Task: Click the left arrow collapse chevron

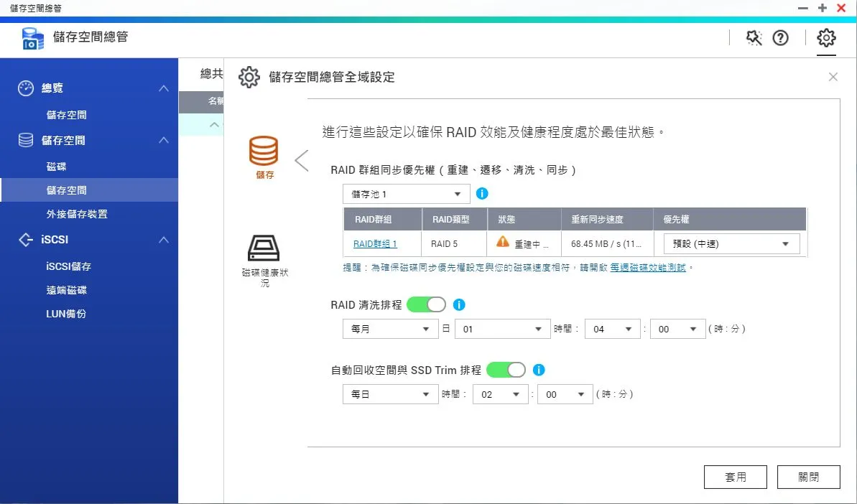Action: (x=302, y=161)
